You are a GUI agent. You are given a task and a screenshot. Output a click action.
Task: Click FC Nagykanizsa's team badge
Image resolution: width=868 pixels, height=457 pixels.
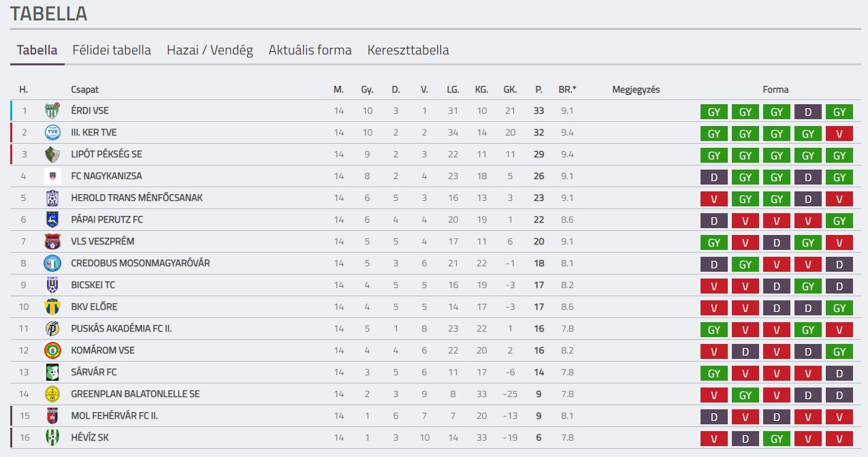[52, 176]
